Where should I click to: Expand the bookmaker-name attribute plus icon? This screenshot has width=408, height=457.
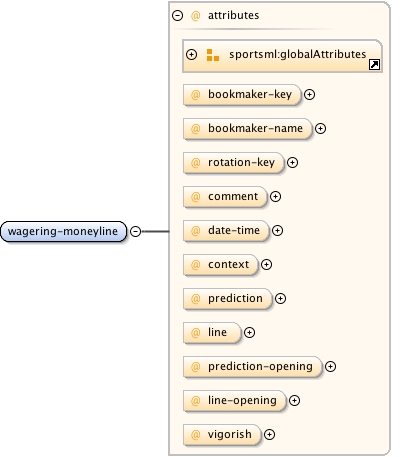[320, 129]
